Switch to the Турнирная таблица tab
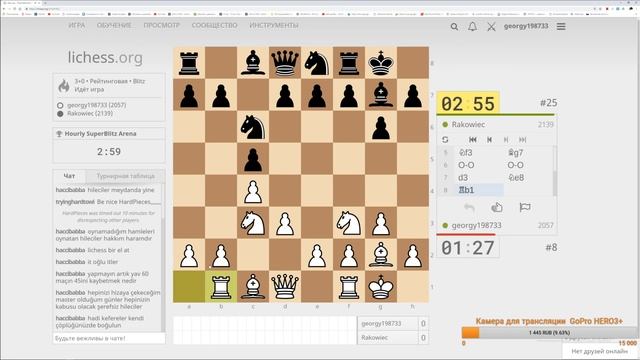This screenshot has height=360, width=640. pos(125,176)
